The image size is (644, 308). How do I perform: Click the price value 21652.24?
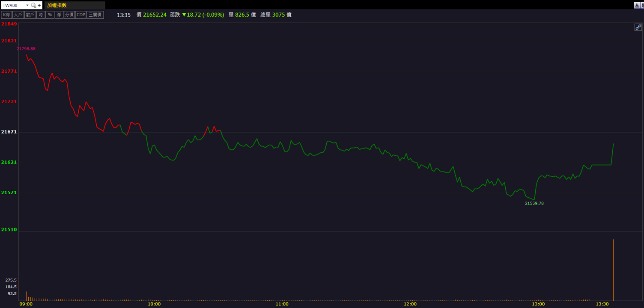coord(155,15)
